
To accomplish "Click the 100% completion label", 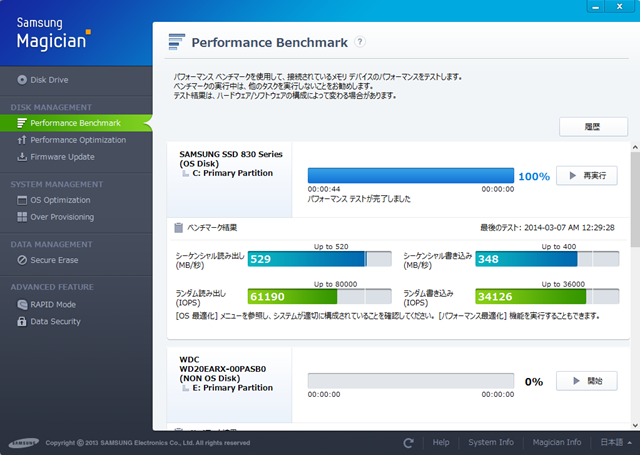I will (534, 177).
